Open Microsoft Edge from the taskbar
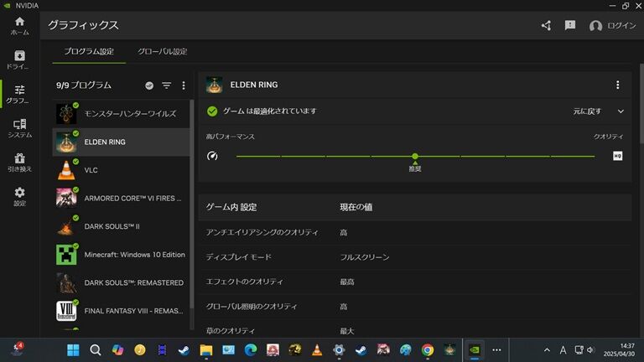The width and height of the screenshot is (644, 362). tap(251, 350)
